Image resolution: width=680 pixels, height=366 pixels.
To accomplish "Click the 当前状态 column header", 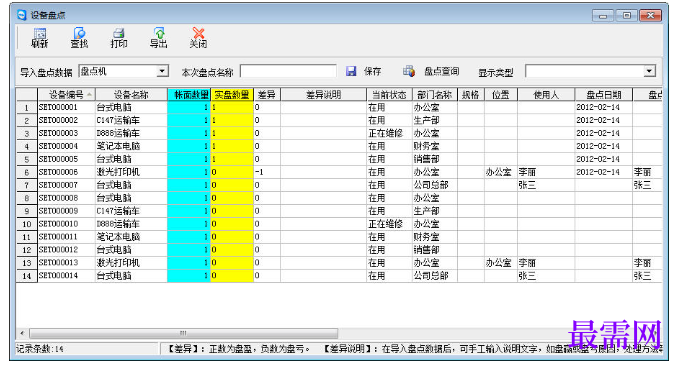I will [x=389, y=95].
